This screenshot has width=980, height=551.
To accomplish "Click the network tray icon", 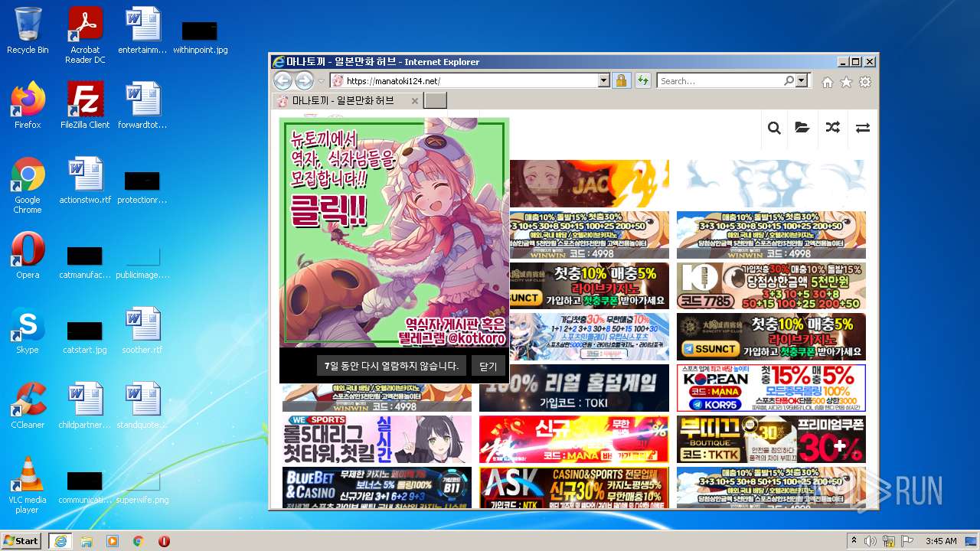I will click(x=889, y=541).
